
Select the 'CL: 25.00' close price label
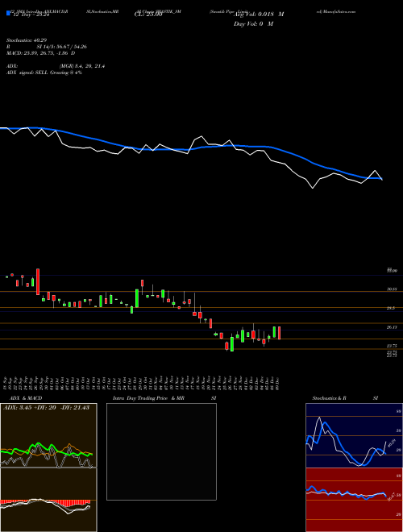point(148,15)
